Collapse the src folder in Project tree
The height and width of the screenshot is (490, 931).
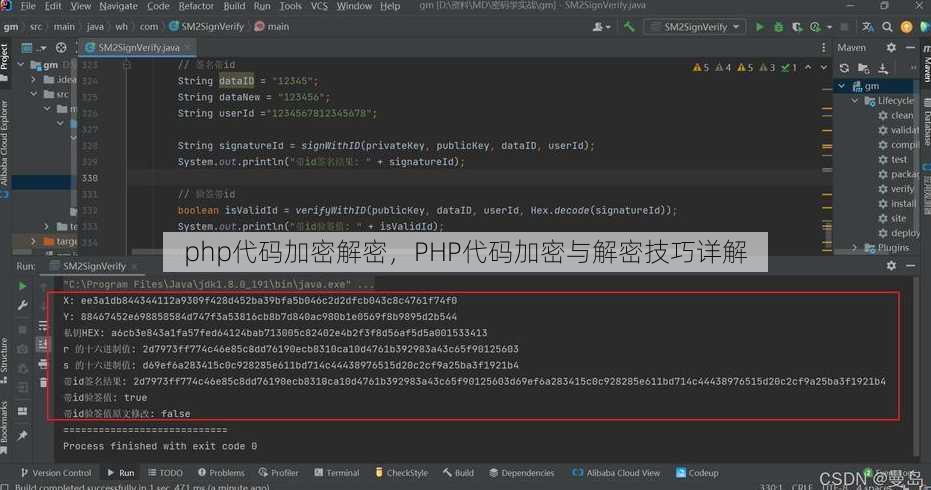(x=34, y=94)
